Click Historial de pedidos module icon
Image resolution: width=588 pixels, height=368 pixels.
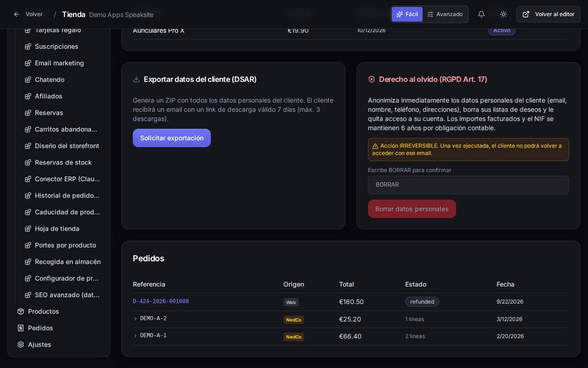(28, 195)
